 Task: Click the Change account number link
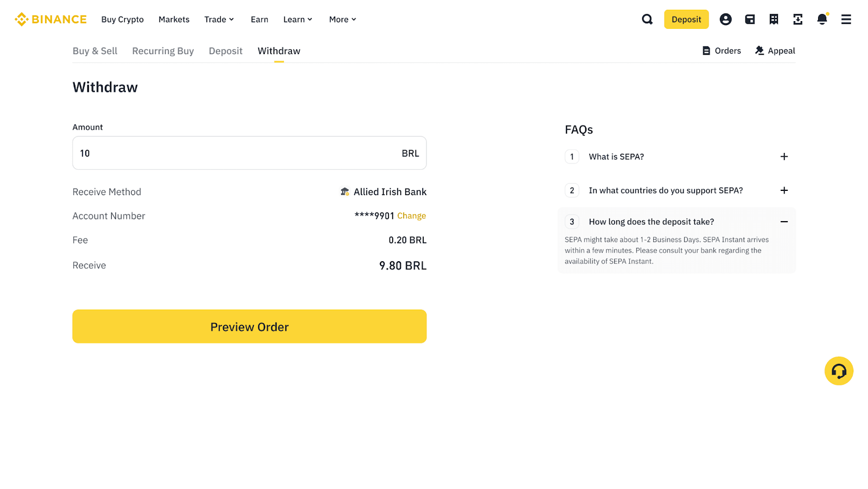(411, 216)
